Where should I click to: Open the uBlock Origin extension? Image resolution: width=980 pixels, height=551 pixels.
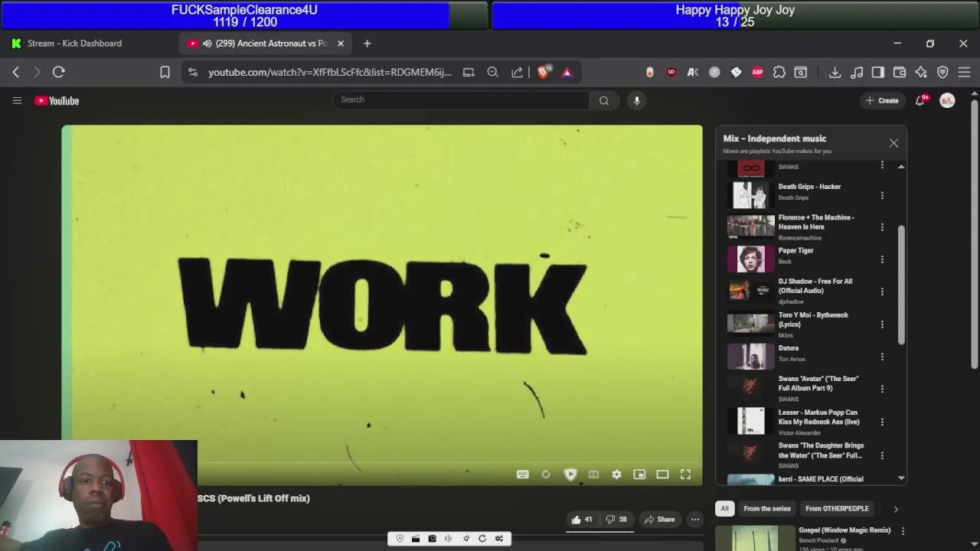pos(671,72)
